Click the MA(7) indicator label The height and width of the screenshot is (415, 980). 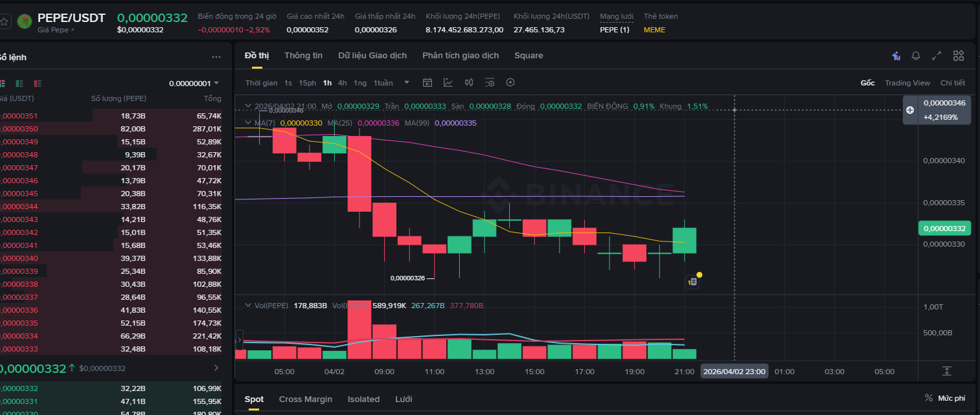[265, 123]
